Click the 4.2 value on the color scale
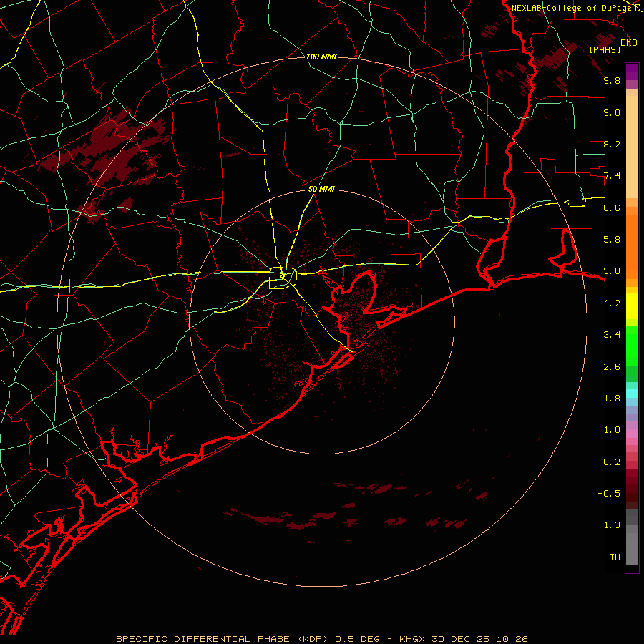 pyautogui.click(x=612, y=303)
